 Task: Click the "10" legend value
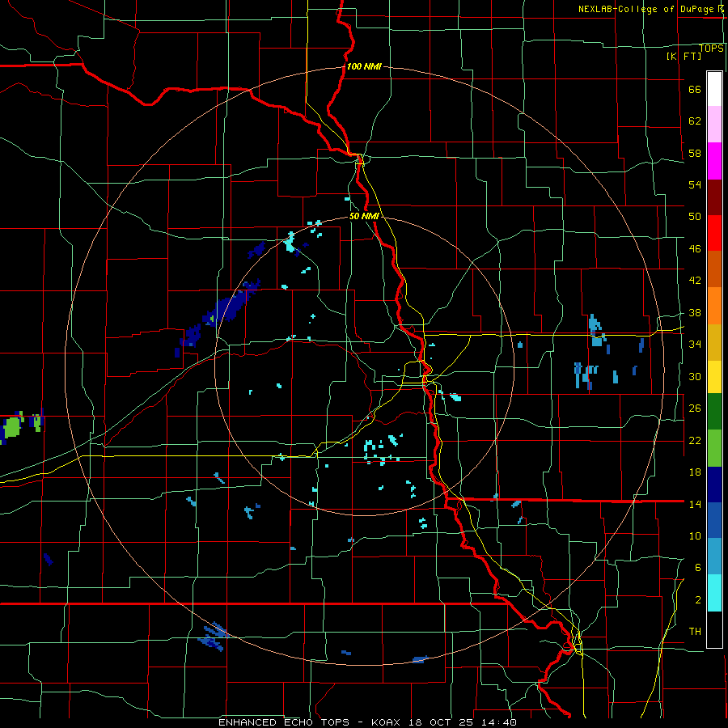[695, 536]
